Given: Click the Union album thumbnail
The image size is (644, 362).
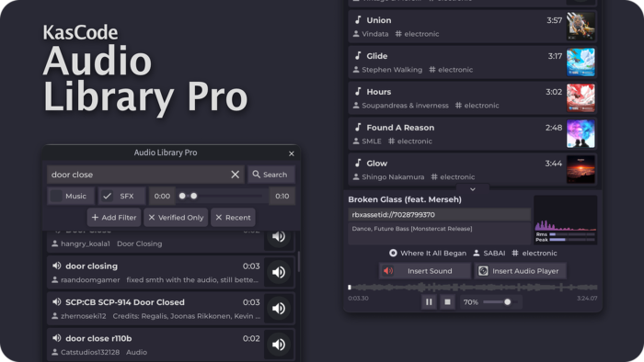Looking at the screenshot, I should (581, 27).
